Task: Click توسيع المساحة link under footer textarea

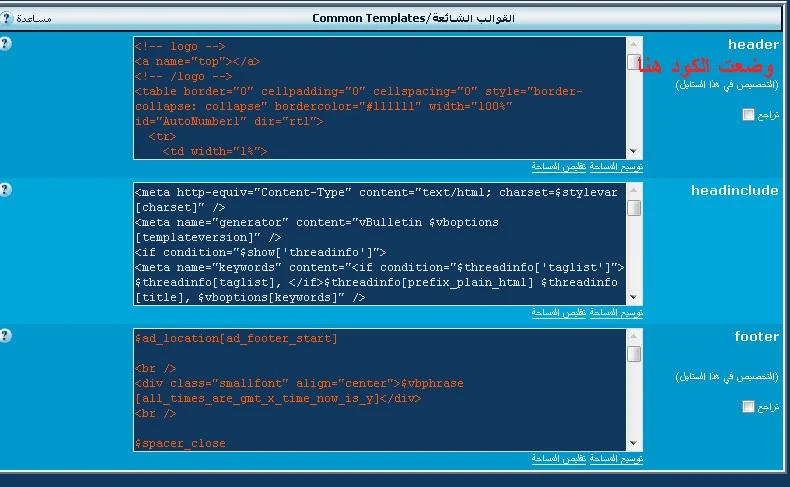Action: tap(616, 458)
